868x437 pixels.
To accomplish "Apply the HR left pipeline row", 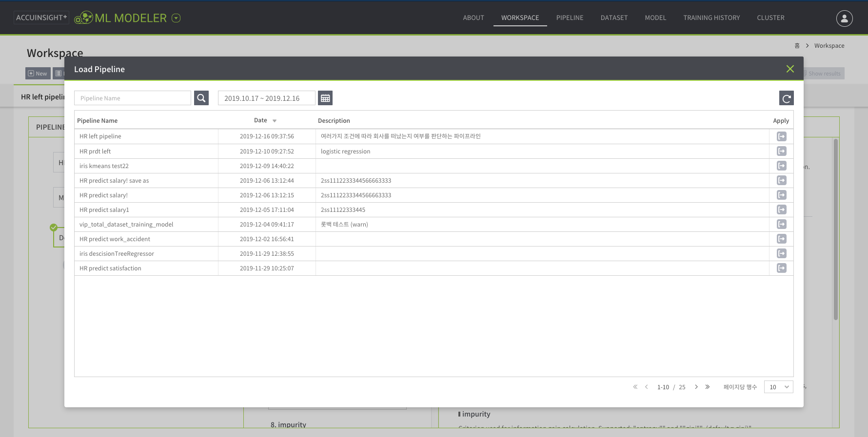I will [x=781, y=136].
